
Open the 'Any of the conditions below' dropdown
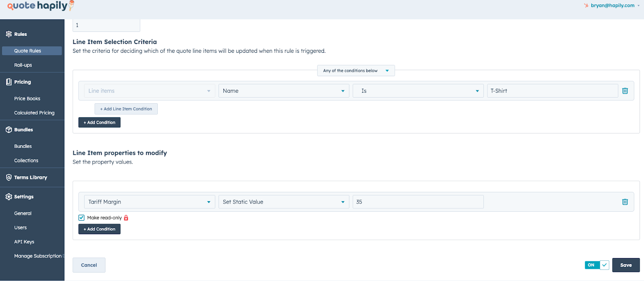[x=356, y=71]
